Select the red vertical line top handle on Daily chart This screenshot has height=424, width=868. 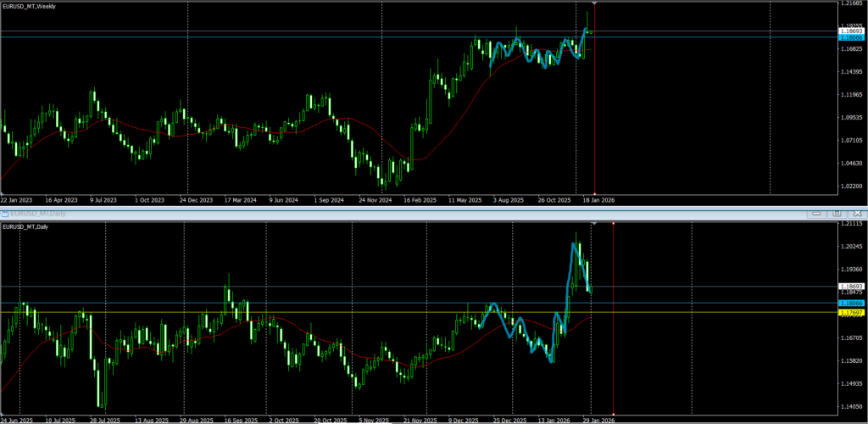point(613,224)
